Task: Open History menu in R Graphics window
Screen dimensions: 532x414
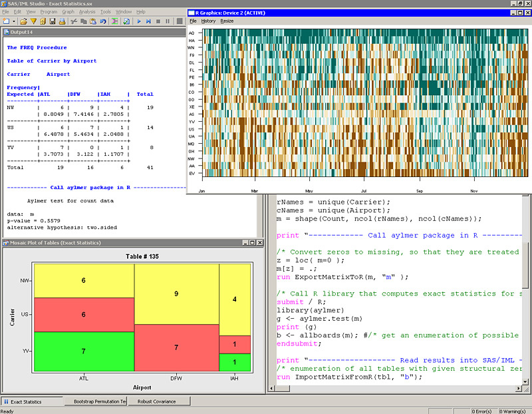Action: click(208, 21)
